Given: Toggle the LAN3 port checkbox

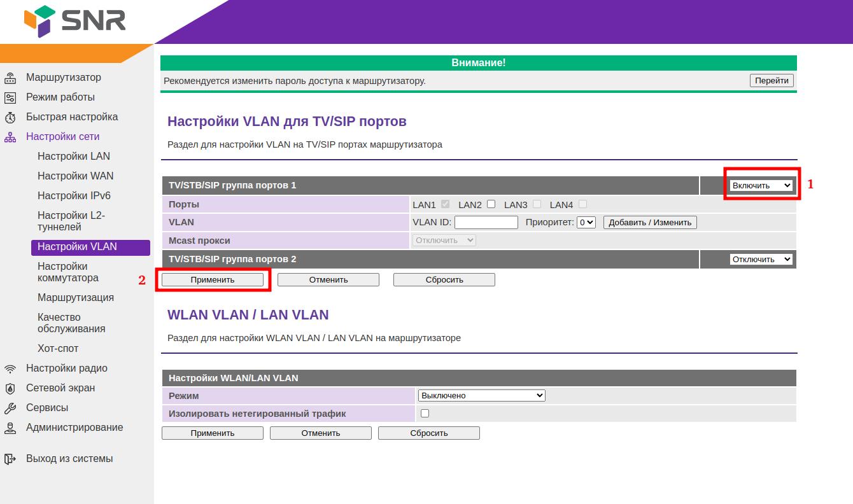Looking at the screenshot, I should pos(537,204).
